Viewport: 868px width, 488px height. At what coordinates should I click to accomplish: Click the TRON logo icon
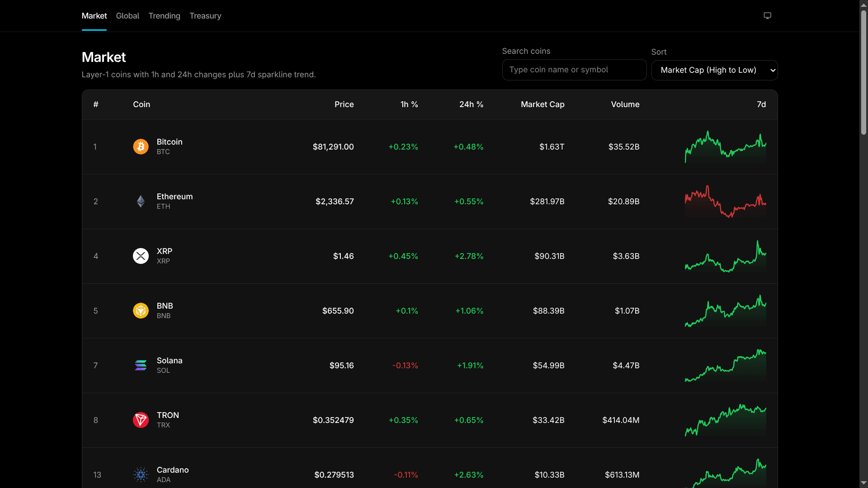[141, 420]
